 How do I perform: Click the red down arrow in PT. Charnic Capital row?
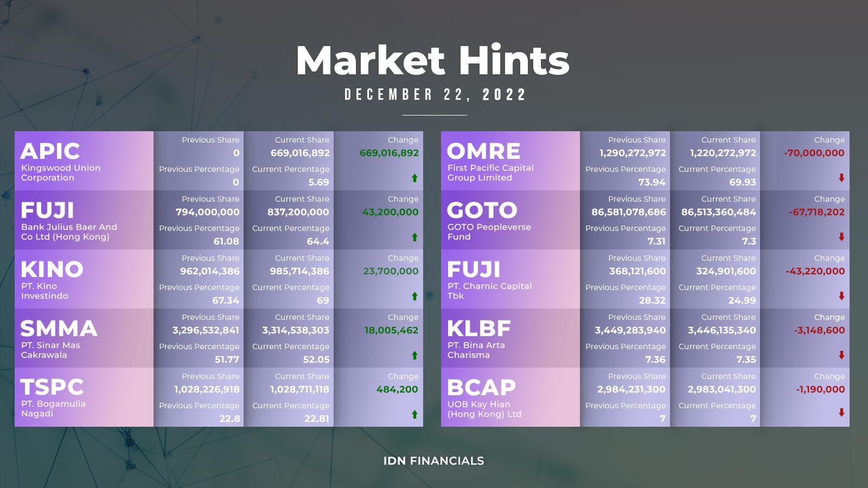click(841, 296)
